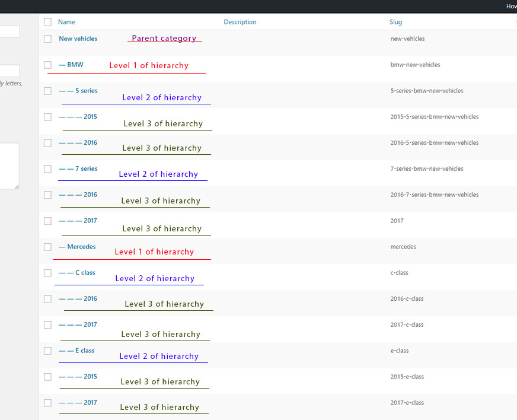Tick the 5 series row checkbox

click(48, 91)
